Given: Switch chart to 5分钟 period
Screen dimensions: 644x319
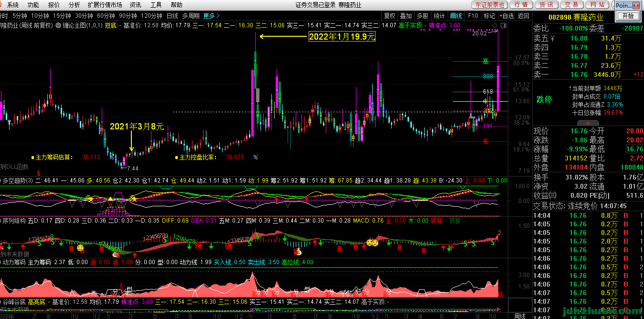Looking at the screenshot, I should (20, 15).
